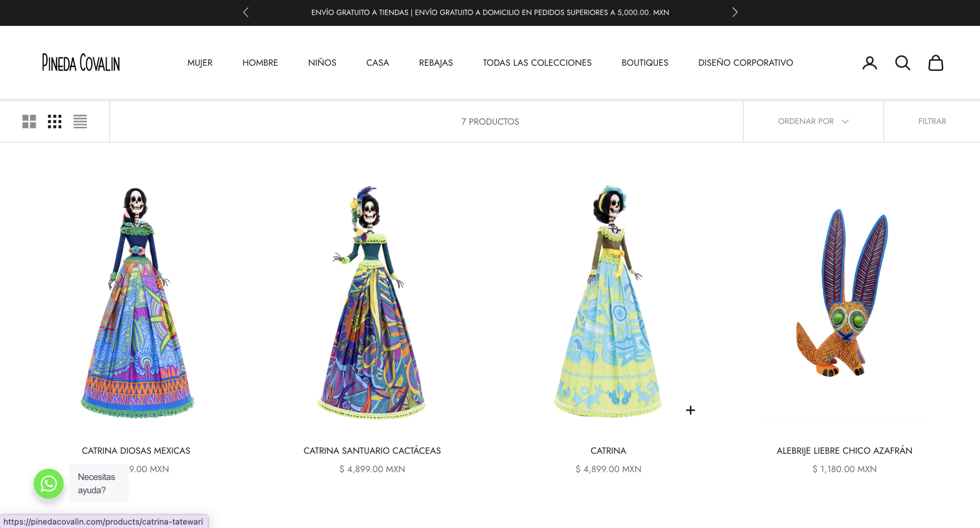The width and height of the screenshot is (980, 528).
Task: Show next announcement with right arrow
Action: 734,12
